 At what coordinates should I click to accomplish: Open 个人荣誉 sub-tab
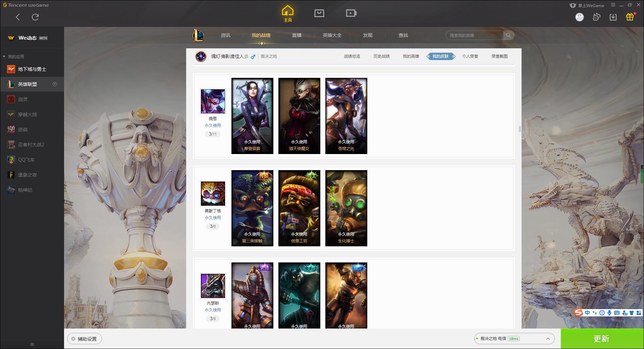point(470,56)
